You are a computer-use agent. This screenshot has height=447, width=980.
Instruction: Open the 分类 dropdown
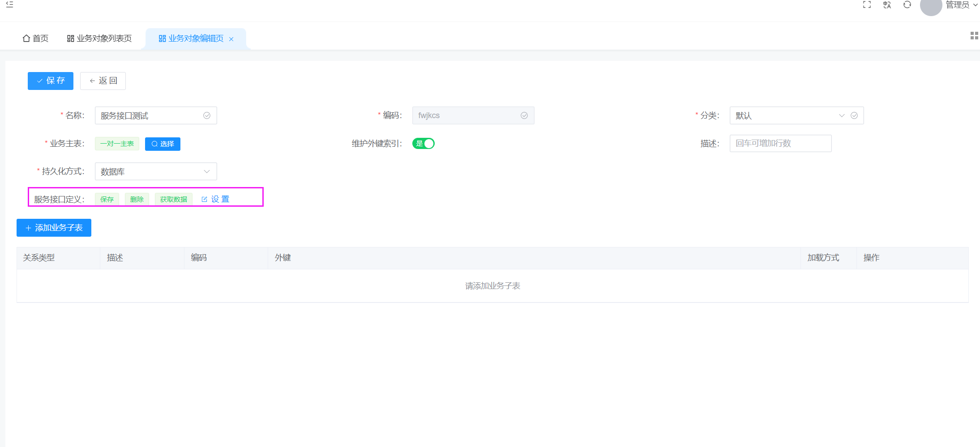796,115
